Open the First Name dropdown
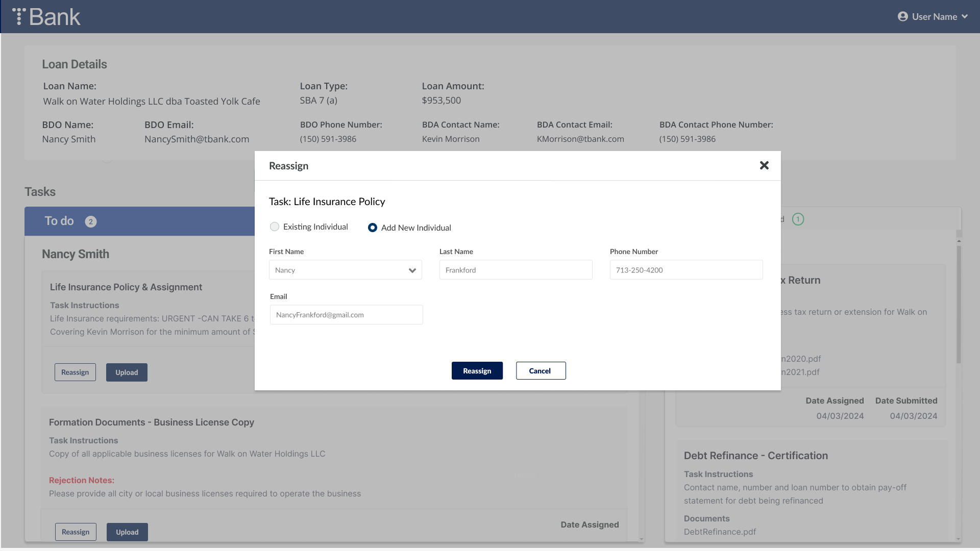This screenshot has width=980, height=551. (x=345, y=270)
